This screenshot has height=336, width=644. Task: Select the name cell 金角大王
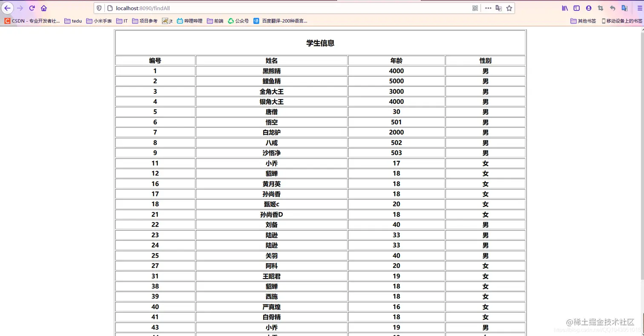[x=272, y=91]
